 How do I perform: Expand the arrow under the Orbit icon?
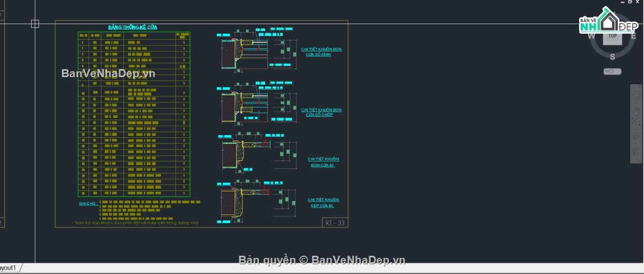click(636, 144)
